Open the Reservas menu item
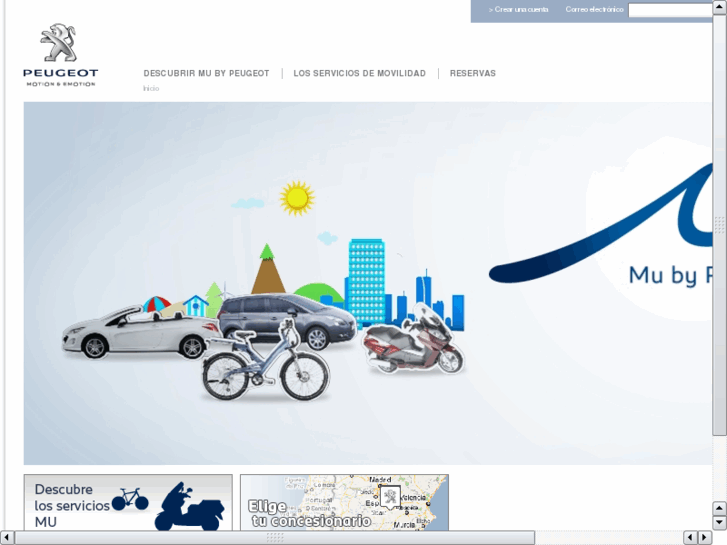 tap(472, 73)
